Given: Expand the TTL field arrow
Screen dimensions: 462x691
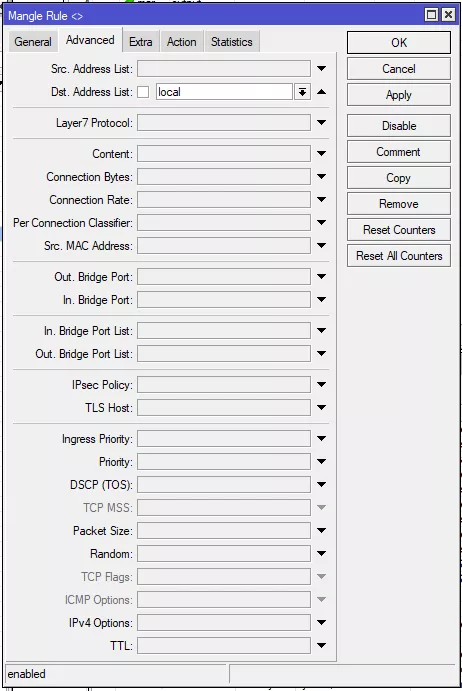Looking at the screenshot, I should point(321,646).
